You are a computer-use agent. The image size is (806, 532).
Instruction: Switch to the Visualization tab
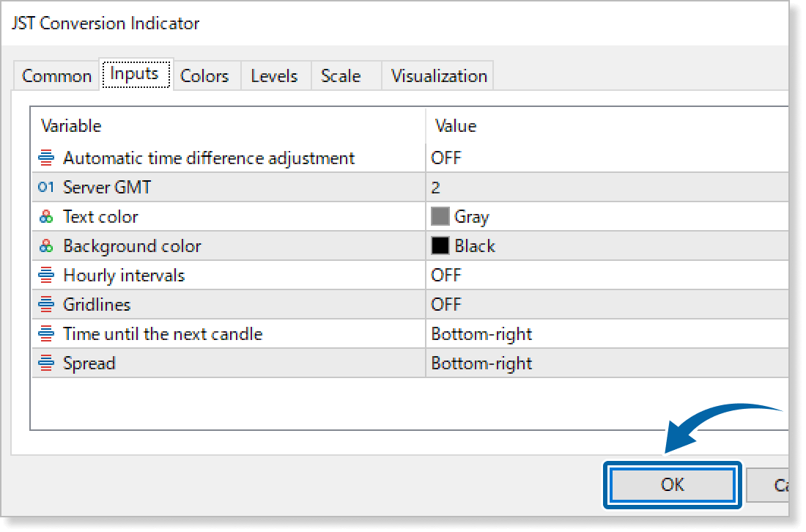click(438, 76)
